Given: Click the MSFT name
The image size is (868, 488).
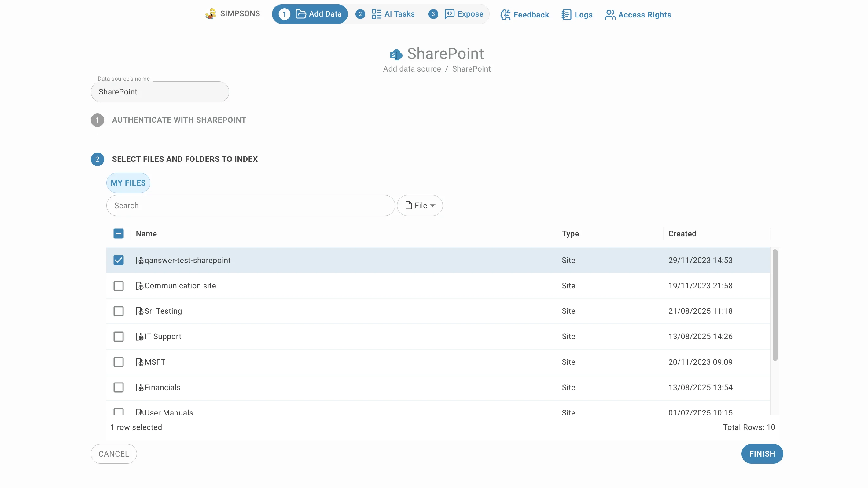Looking at the screenshot, I should coord(155,362).
